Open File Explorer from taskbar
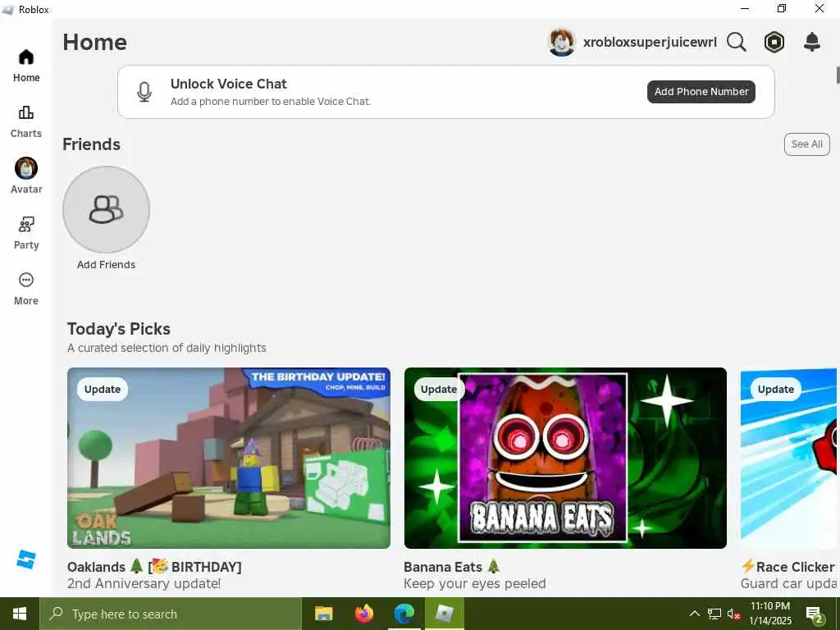 [x=323, y=614]
